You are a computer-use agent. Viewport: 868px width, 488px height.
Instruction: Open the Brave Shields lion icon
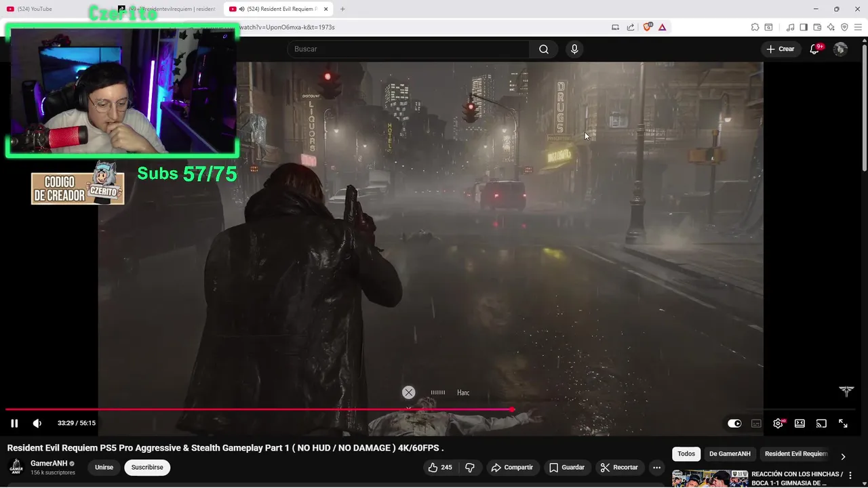point(647,27)
